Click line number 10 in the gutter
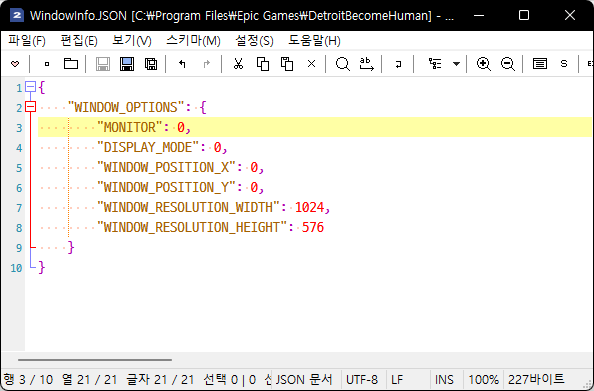 [x=16, y=268]
